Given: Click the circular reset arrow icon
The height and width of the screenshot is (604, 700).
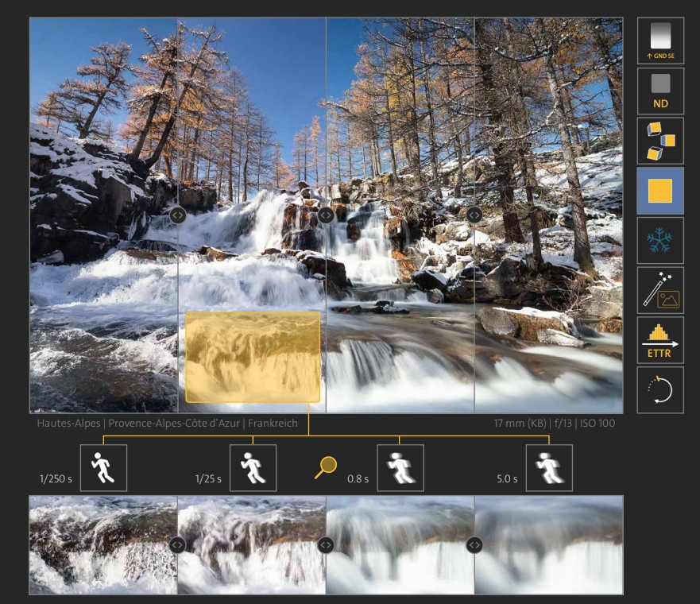Looking at the screenshot, I should click(660, 390).
